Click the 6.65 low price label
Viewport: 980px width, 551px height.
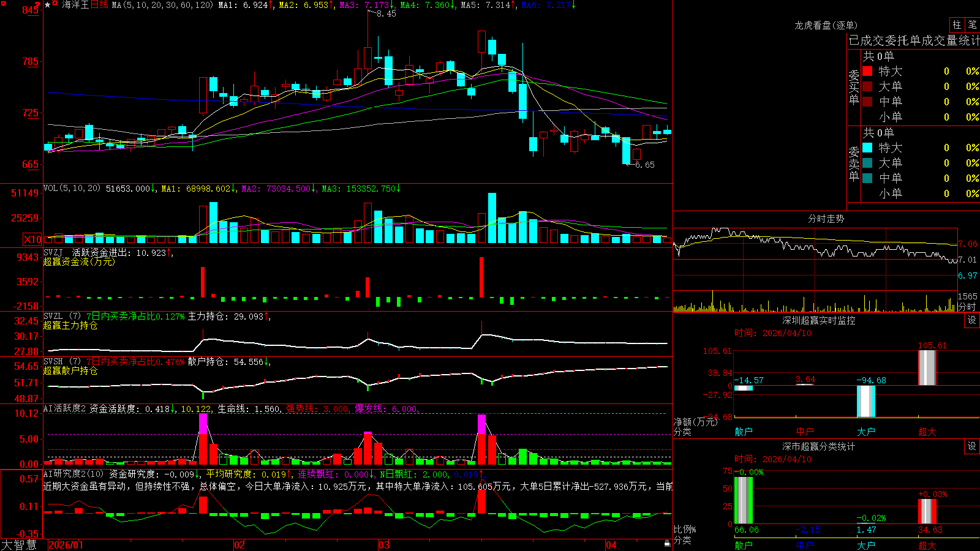[645, 165]
